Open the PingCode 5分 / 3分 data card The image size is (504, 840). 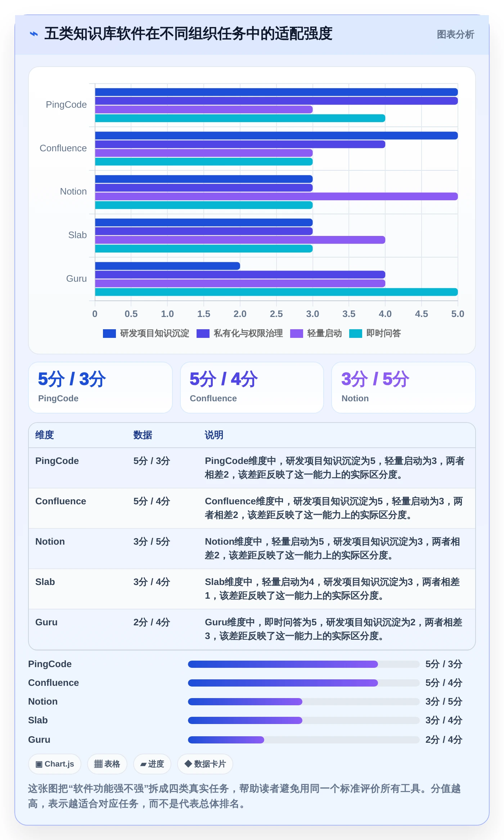pyautogui.click(x=100, y=388)
